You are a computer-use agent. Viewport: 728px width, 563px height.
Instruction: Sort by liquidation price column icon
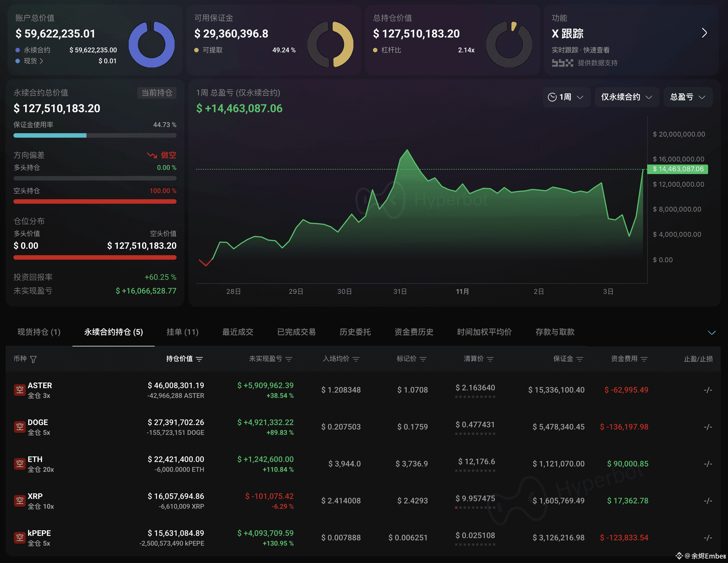[x=490, y=359]
